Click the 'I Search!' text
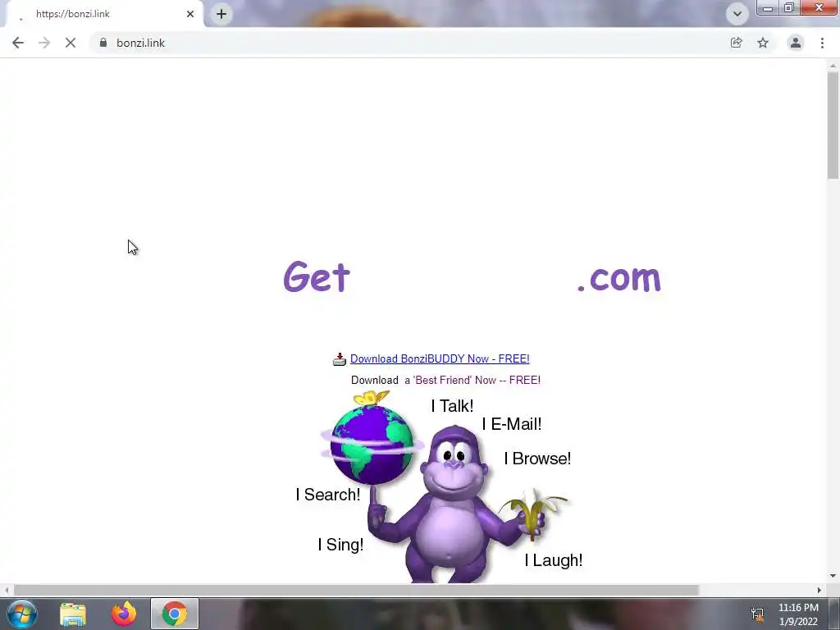 (x=328, y=495)
